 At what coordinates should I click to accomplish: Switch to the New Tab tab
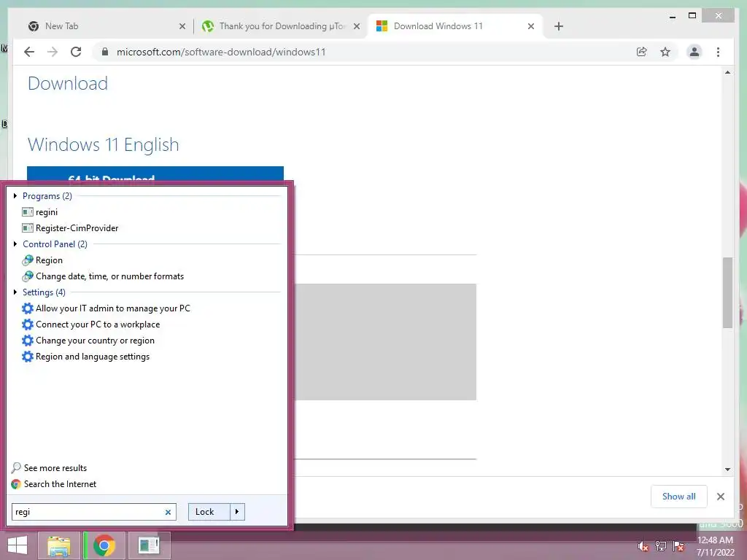[x=106, y=26]
